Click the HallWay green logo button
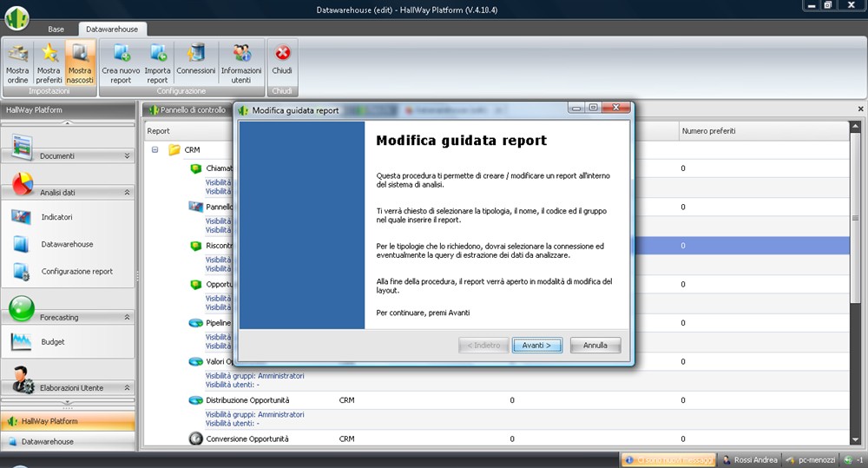Screen dimensions: 868x468 click(x=16, y=17)
